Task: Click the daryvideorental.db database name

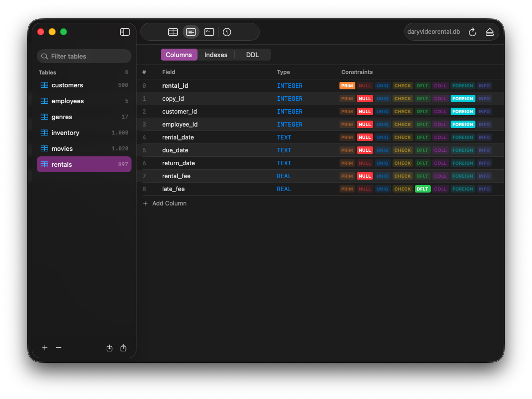Action: coord(434,32)
